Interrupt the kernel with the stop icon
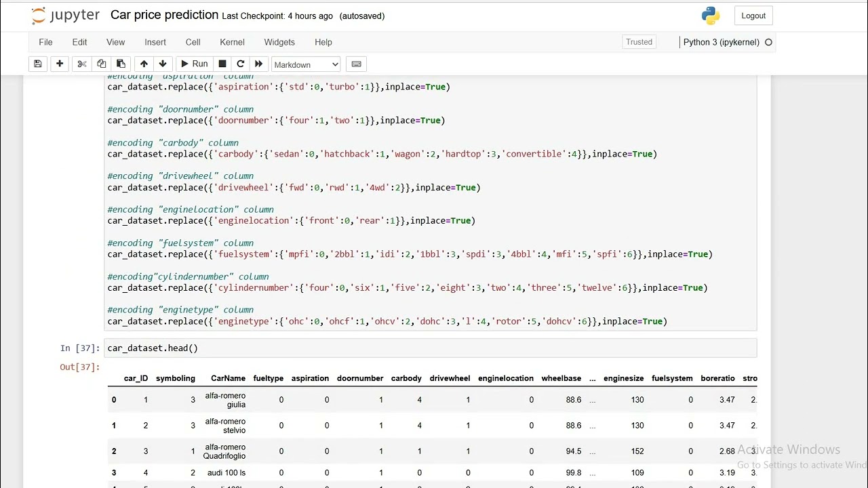Viewport: 868px width, 488px height. (x=222, y=64)
